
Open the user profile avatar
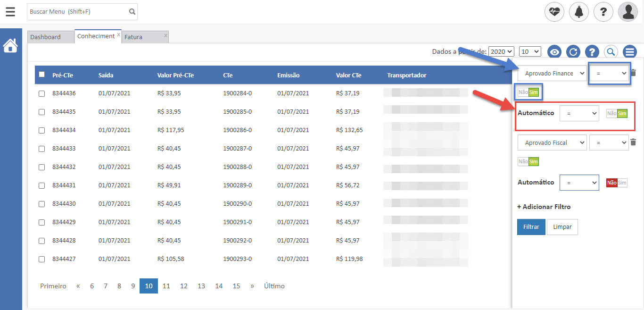[628, 12]
